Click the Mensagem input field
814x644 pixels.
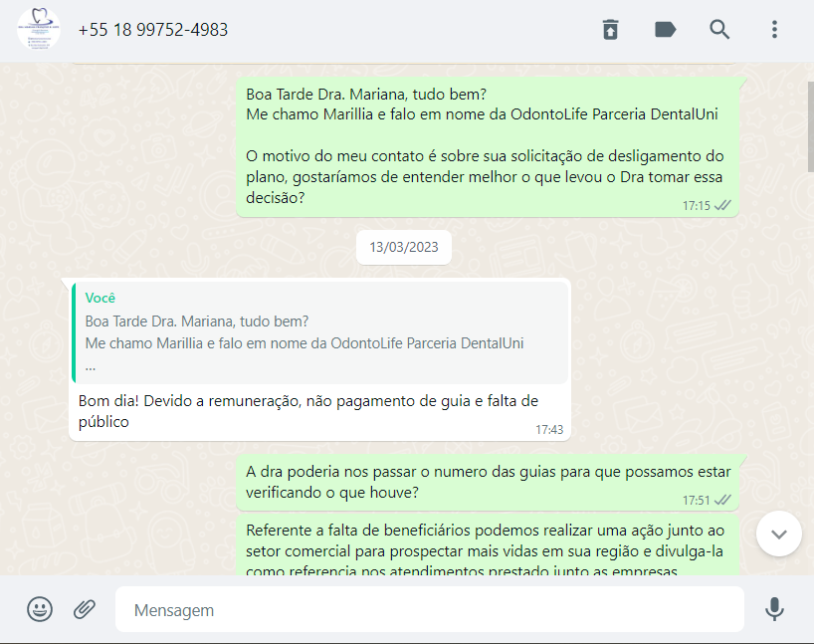[x=429, y=609]
